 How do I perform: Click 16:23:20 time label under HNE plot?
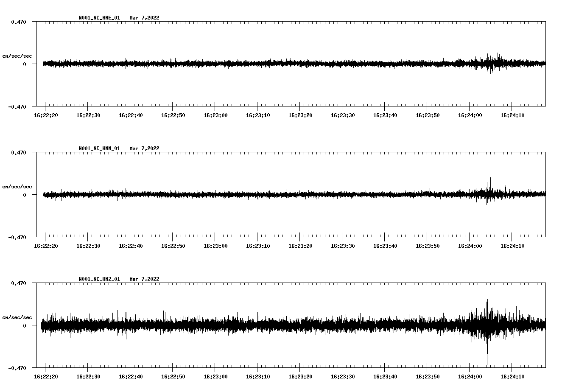pos(300,115)
